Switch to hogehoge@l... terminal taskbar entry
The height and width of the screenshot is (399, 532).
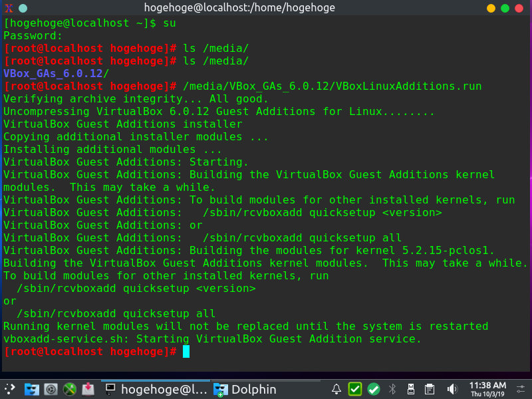156,389
